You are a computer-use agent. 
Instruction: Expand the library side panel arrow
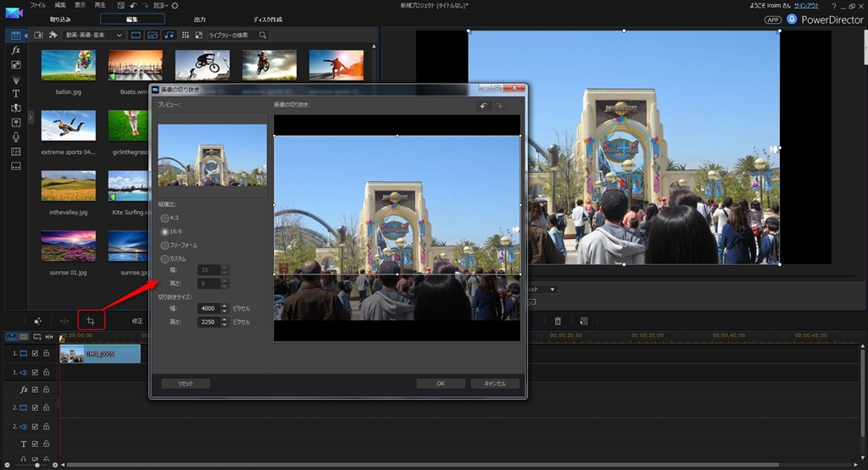tap(31, 117)
